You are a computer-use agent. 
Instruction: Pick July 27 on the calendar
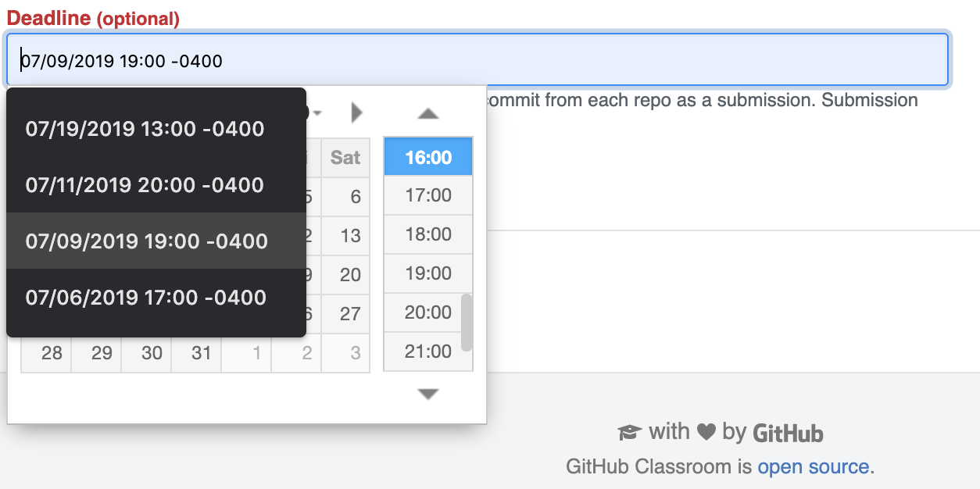point(345,313)
